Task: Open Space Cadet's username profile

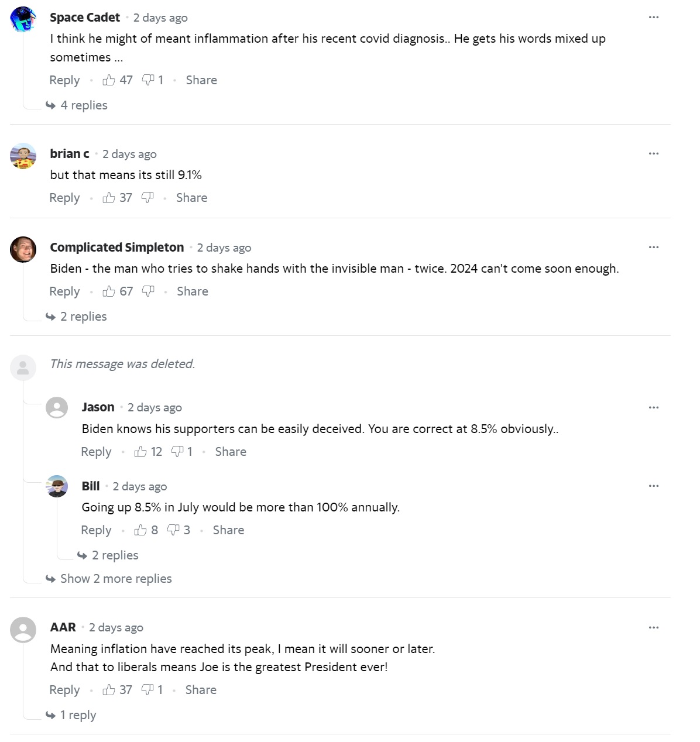Action: [x=85, y=18]
